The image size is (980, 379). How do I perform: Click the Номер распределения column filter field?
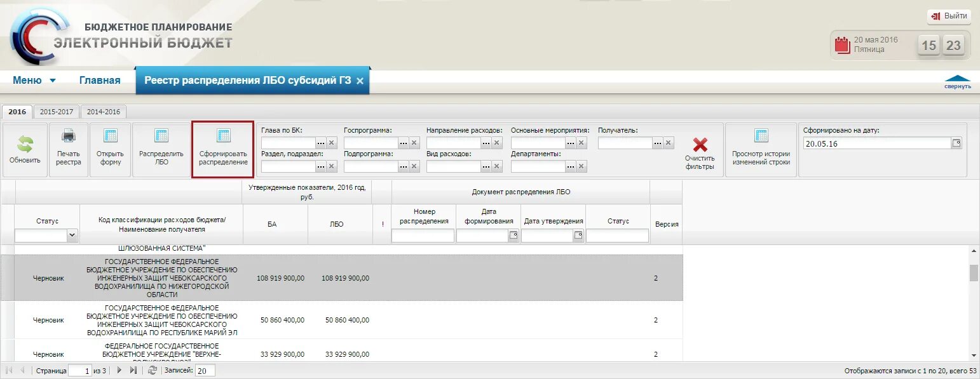click(423, 236)
